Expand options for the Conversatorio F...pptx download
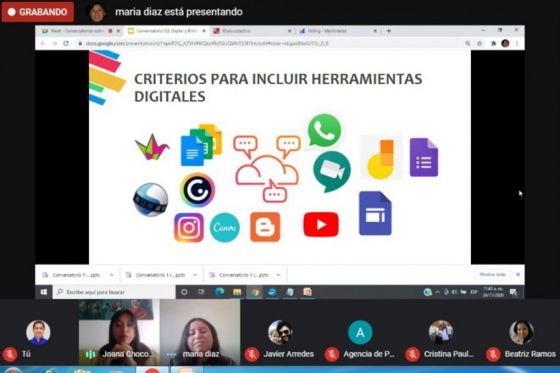Viewport: 560px width, 373px height. 111,275
